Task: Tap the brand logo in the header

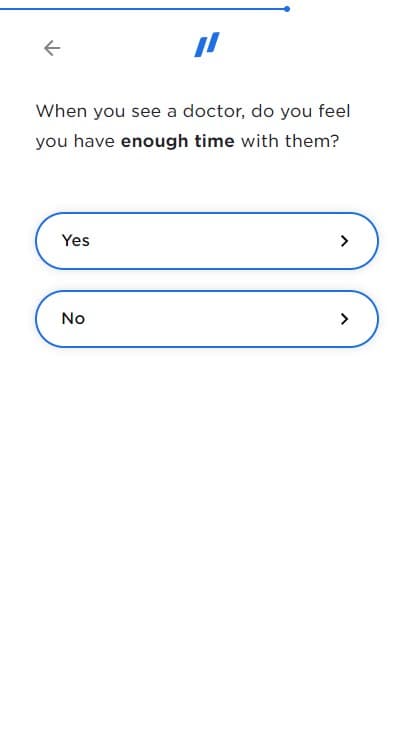Action: [207, 45]
